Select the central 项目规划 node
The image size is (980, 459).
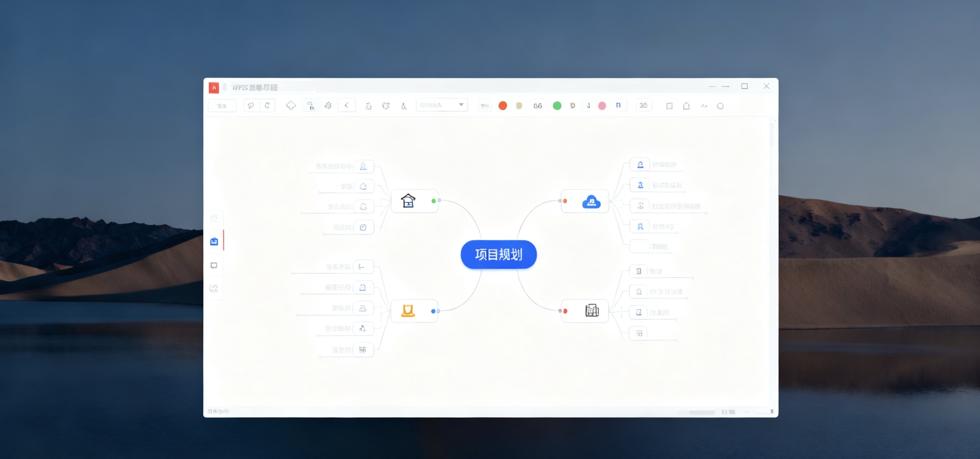(x=498, y=254)
